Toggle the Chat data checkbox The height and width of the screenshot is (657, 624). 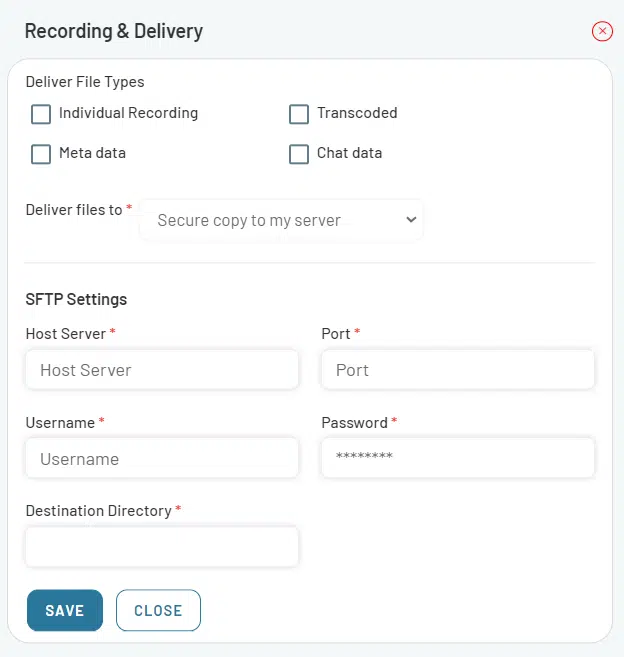click(299, 154)
